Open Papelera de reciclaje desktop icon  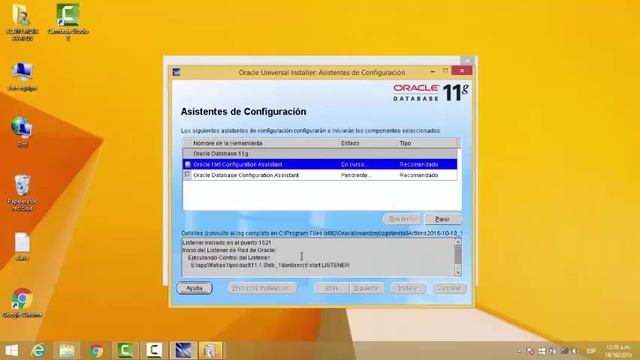22,193
